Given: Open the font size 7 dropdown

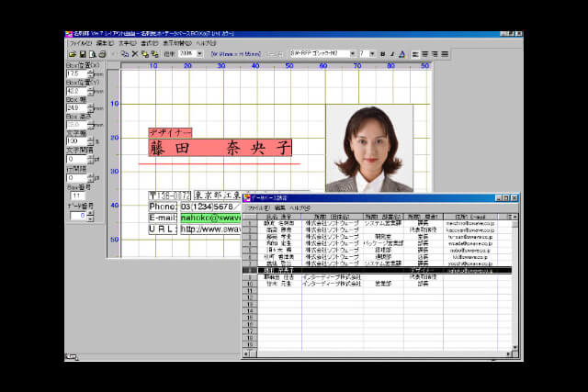Looking at the screenshot, I should (372, 53).
